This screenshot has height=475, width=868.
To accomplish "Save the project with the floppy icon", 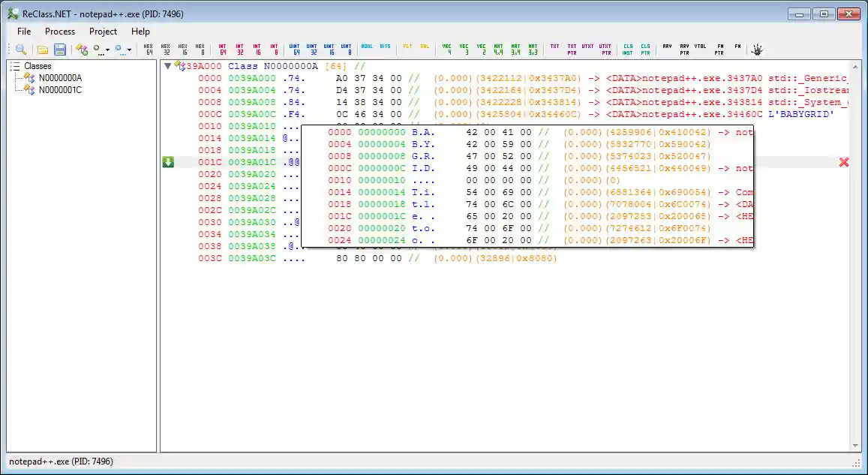I will point(59,50).
